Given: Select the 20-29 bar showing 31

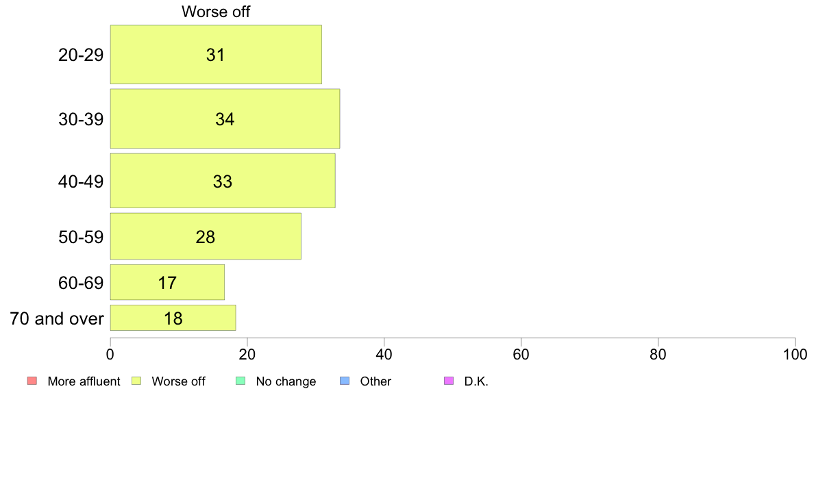Looking at the screenshot, I should tap(216, 55).
